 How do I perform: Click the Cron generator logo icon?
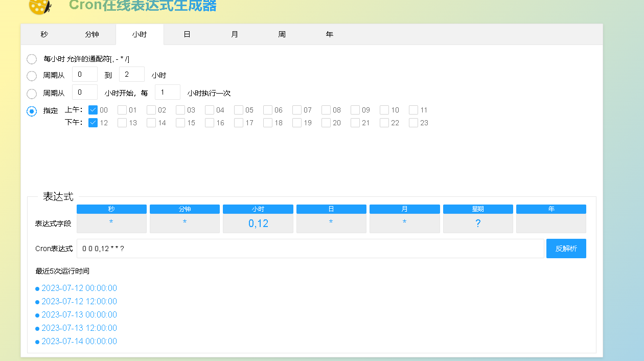tap(40, 7)
